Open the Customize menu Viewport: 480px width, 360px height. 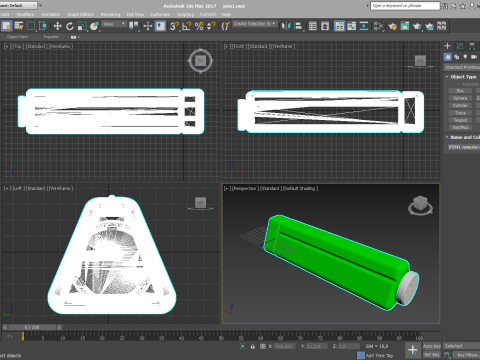pyautogui.click(x=160, y=14)
